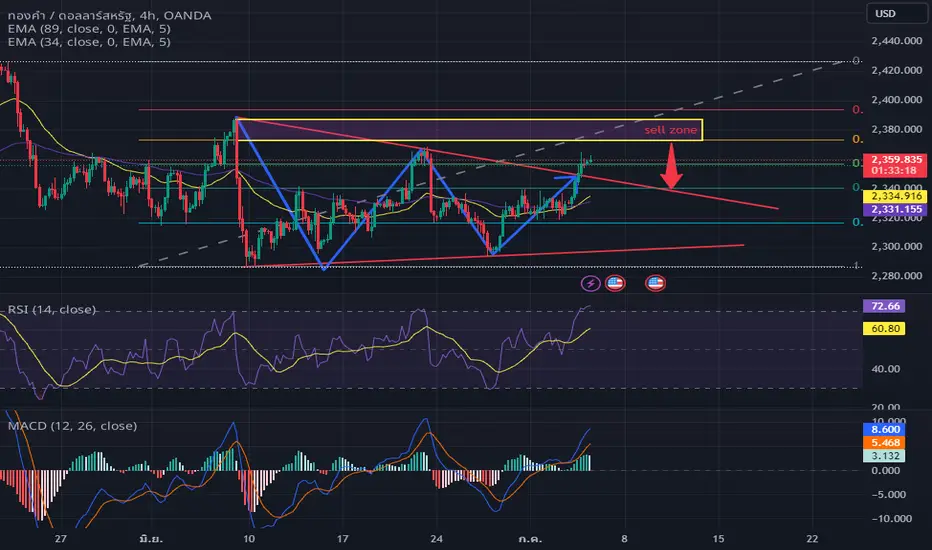Open the standalone US flag economic event
This screenshot has width=932, height=550.
point(655,283)
